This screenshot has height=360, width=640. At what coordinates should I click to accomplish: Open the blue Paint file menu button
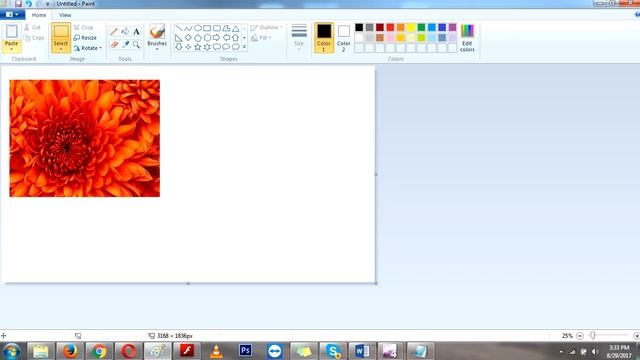12,15
